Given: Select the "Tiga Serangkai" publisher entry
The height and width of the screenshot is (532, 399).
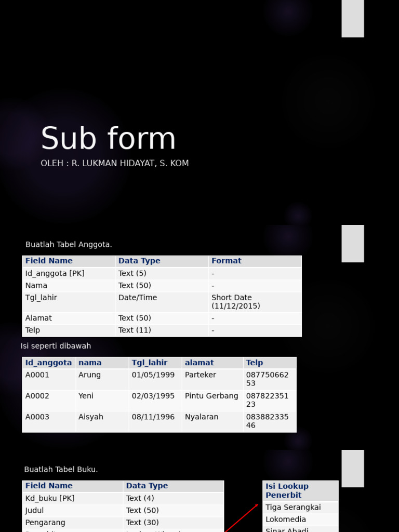Looking at the screenshot, I should tap(293, 507).
